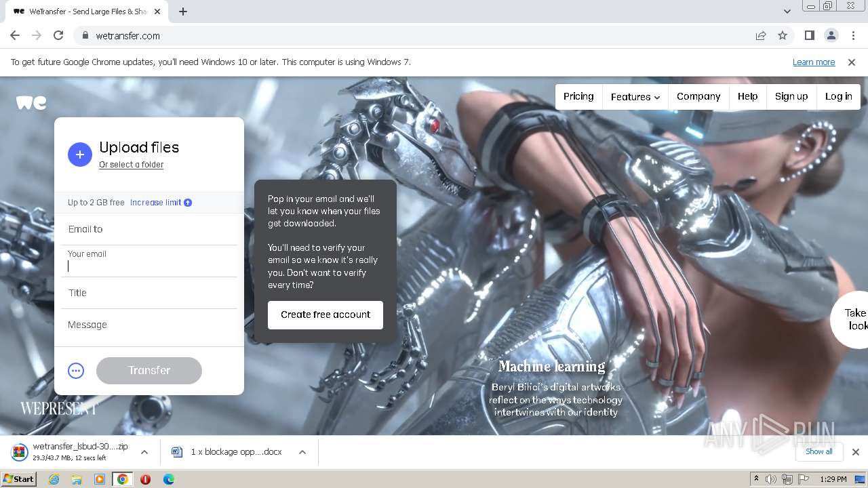Open the Chrome profile avatar
This screenshot has width=868, height=488.
[x=831, y=35]
